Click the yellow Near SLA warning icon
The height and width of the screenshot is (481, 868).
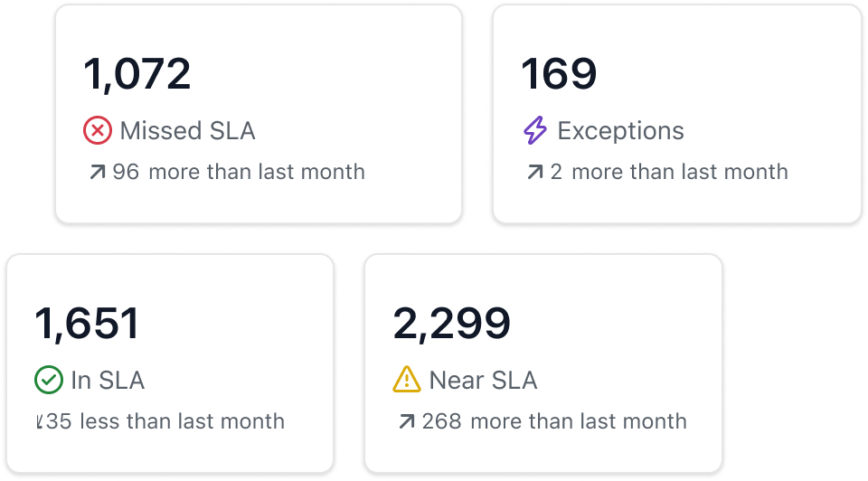pyautogui.click(x=407, y=381)
